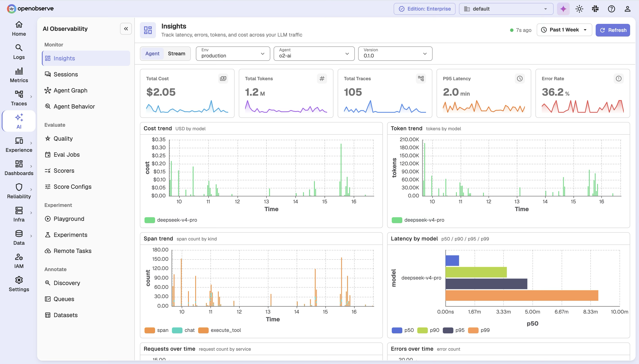
Task: Open Score Configs link
Action: pyautogui.click(x=86, y=187)
